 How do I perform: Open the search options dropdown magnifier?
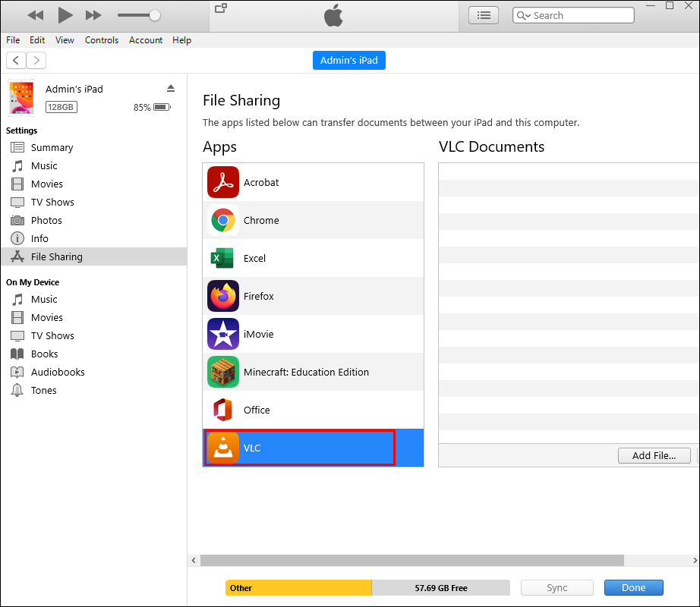tap(523, 16)
